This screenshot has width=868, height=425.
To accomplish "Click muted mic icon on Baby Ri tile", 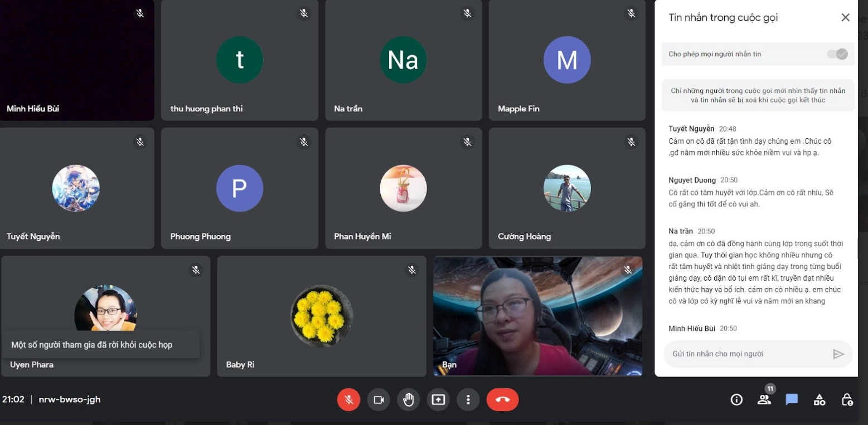I will (x=412, y=270).
